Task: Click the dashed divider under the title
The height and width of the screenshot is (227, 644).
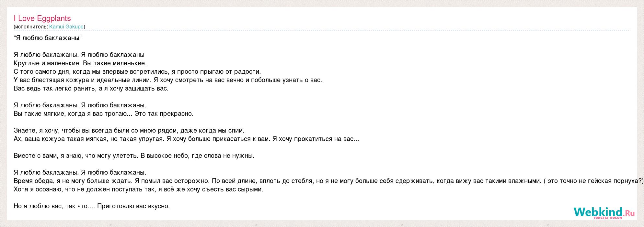Action: pyautogui.click(x=322, y=30)
